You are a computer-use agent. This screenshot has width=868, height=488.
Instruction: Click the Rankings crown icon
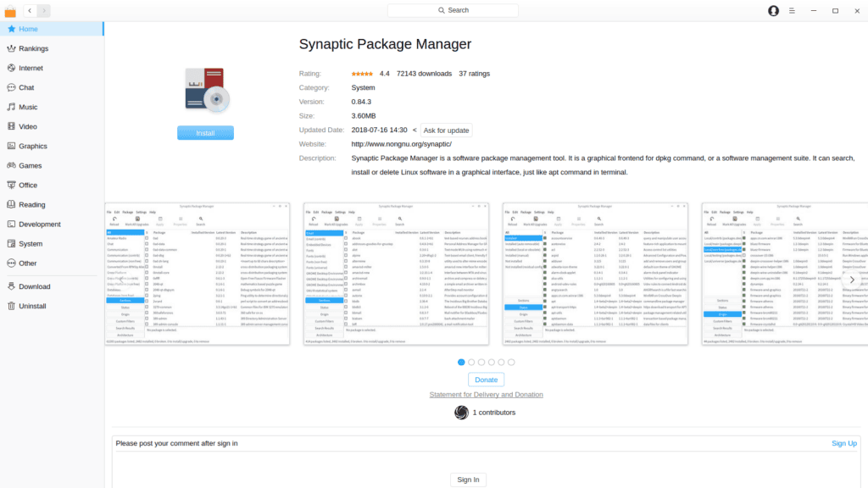pos(11,48)
